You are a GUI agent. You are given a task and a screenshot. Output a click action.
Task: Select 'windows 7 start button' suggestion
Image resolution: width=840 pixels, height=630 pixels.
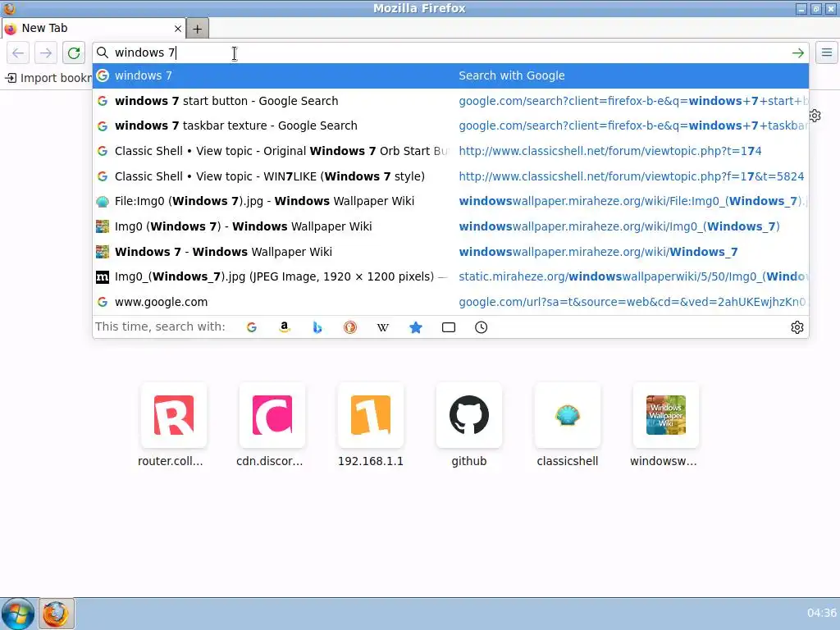pos(450,101)
